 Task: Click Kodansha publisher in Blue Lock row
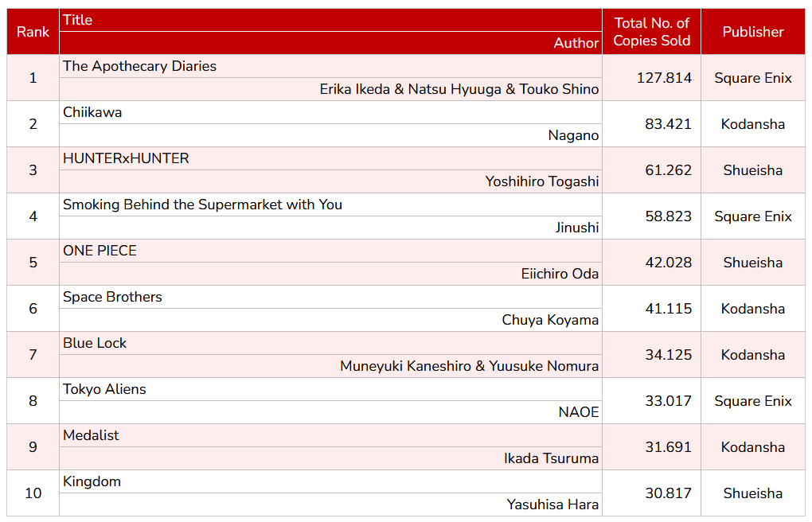753,354
